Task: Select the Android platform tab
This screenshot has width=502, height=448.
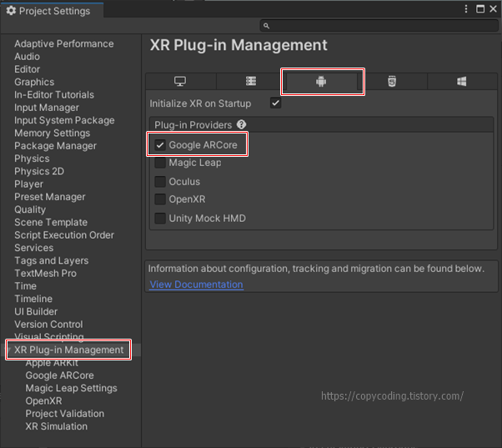Action: pos(321,81)
